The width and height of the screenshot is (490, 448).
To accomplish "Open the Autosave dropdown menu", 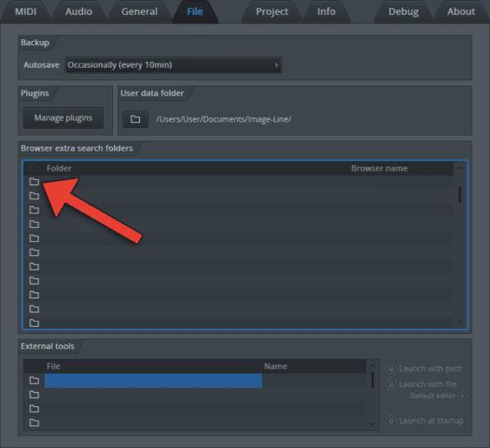I will pyautogui.click(x=173, y=65).
